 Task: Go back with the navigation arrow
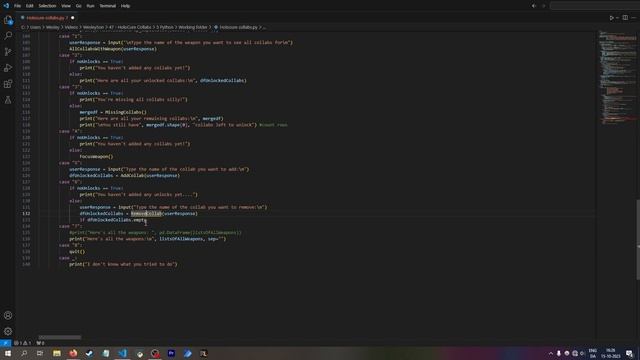pos(533,6)
